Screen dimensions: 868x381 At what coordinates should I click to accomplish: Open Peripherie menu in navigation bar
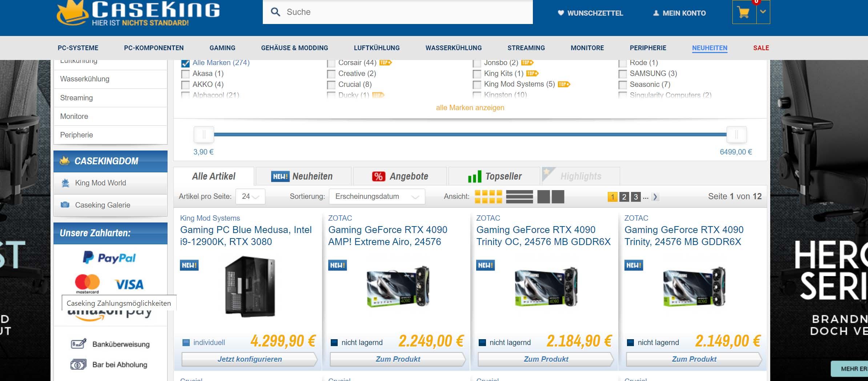(x=648, y=48)
